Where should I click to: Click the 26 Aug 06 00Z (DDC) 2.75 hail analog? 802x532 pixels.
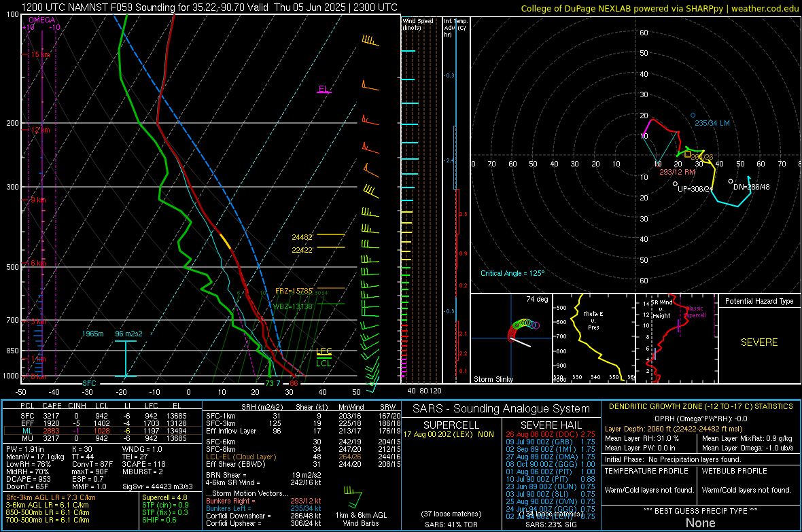[551, 434]
